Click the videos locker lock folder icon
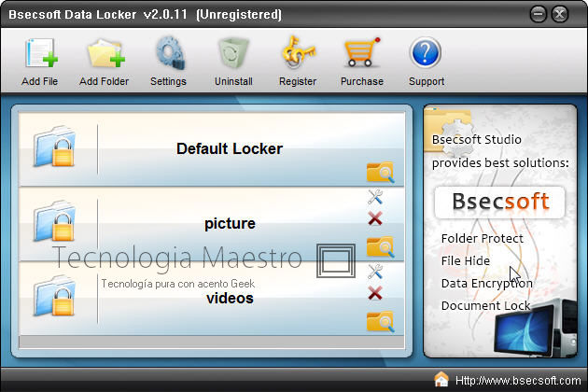Image resolution: width=588 pixels, height=392 pixels. pyautogui.click(x=54, y=296)
